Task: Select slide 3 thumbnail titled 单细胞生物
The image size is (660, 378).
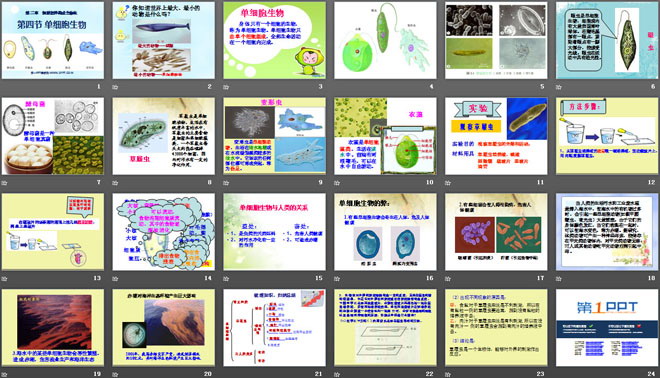Action: [x=274, y=40]
